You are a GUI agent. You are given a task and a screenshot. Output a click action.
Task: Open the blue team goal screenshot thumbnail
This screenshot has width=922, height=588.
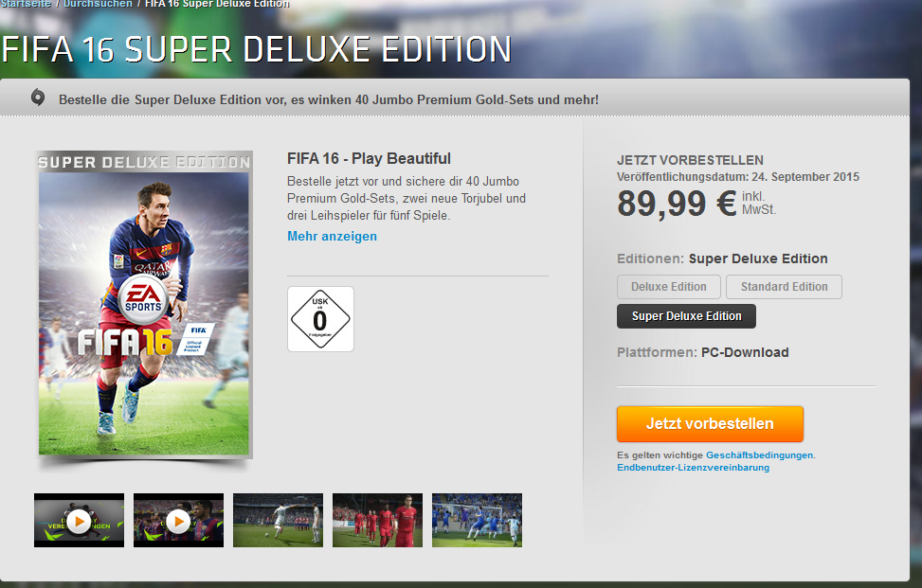coord(477,521)
